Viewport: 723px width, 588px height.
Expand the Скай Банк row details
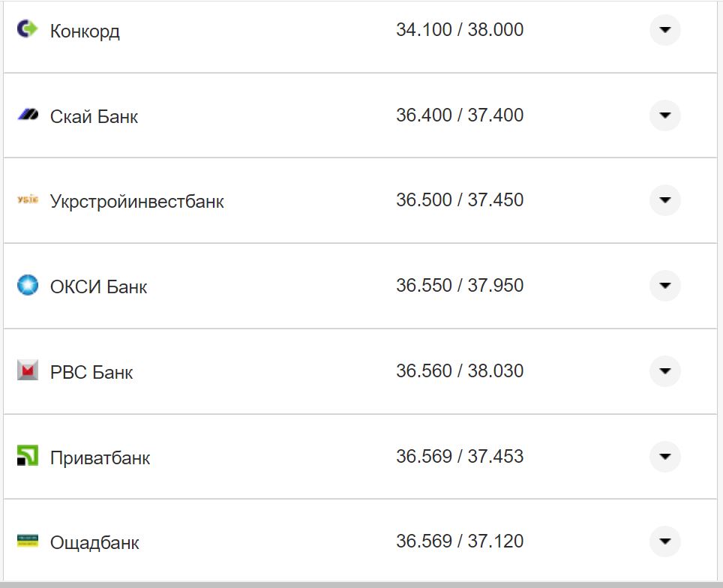coord(664,115)
